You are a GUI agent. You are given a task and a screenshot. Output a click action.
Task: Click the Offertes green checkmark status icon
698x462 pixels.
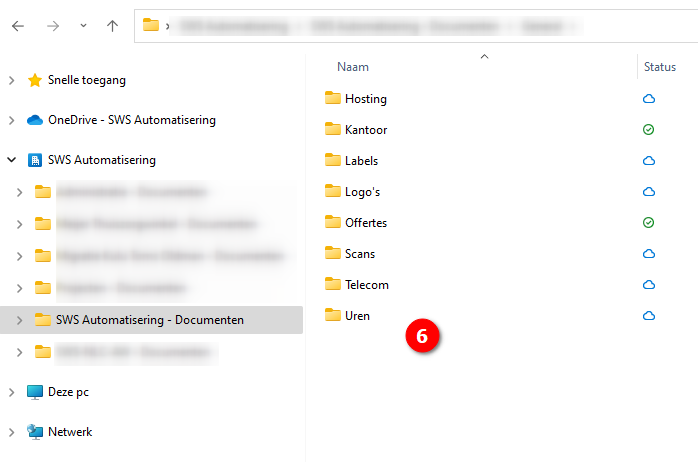[x=648, y=223]
